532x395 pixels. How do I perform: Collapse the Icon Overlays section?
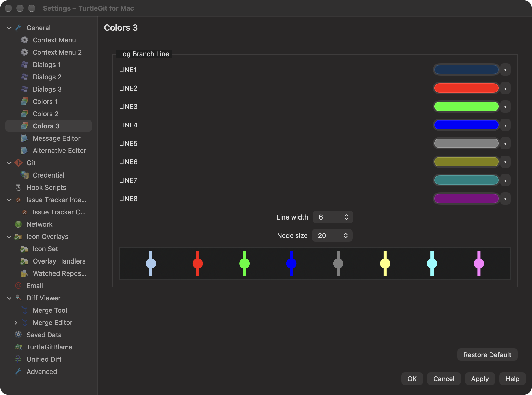click(x=9, y=237)
